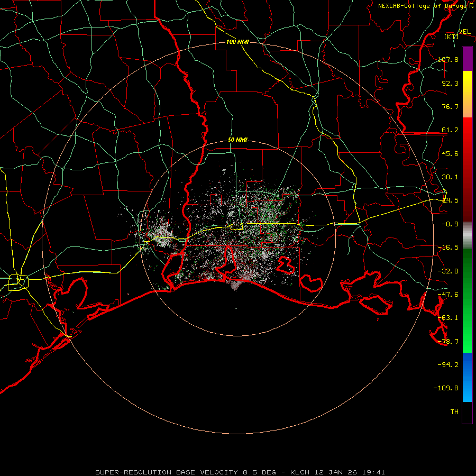The image size is (476, 476).
Task: Click the [KT] units label
Action: [x=451, y=36]
